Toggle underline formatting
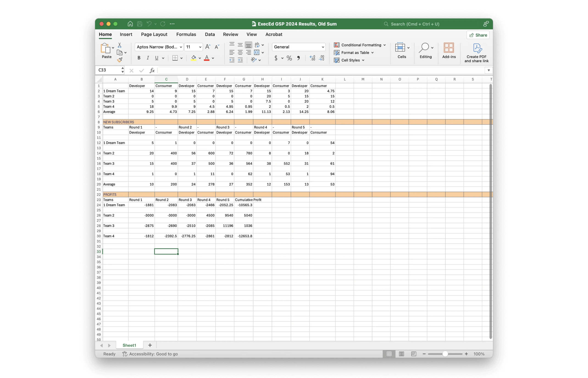588x378 pixels. pos(157,58)
